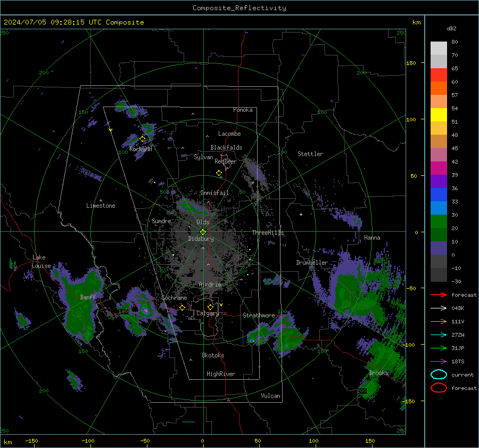Select the bright yellow 51 dBZ swatch

[x=439, y=115]
